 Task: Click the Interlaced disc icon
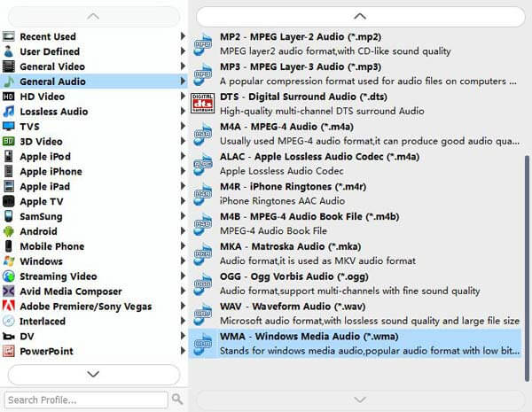tap(9, 321)
